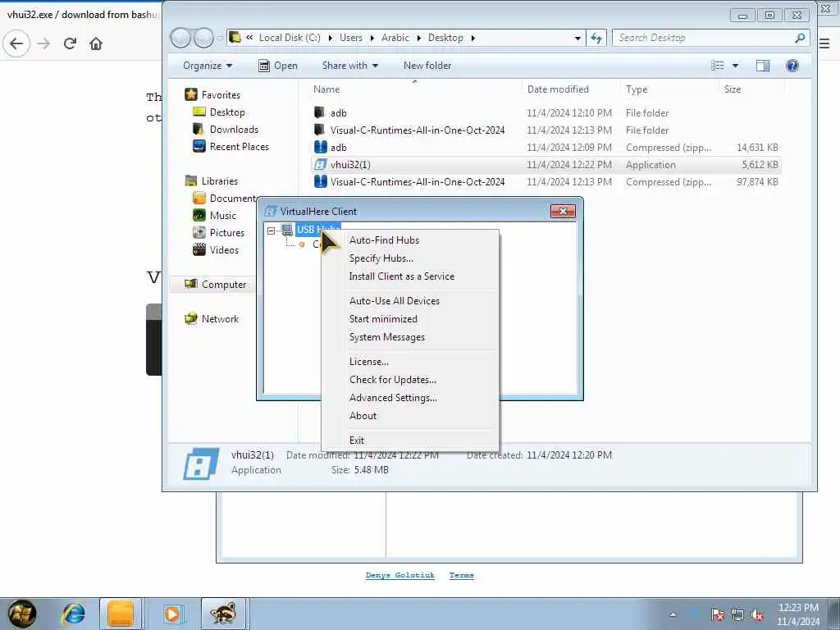This screenshot has height=630, width=840.
Task: Click the Open toolbar button
Action: 278,66
